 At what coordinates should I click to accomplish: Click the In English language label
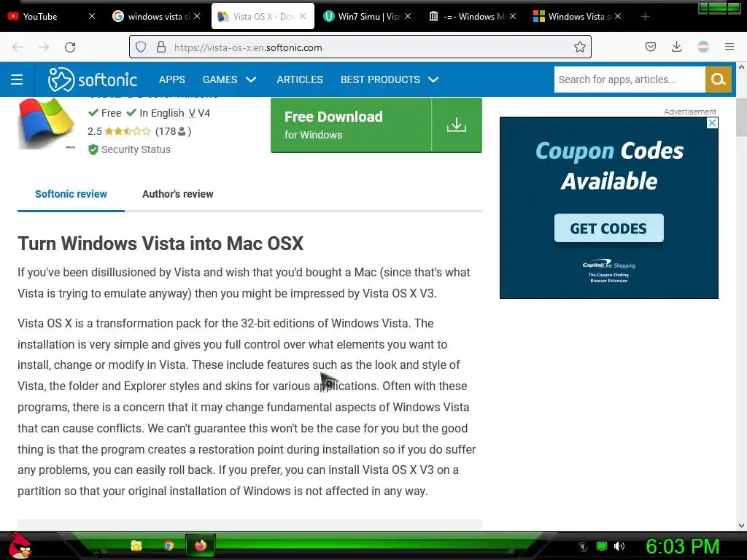pyautogui.click(x=161, y=113)
